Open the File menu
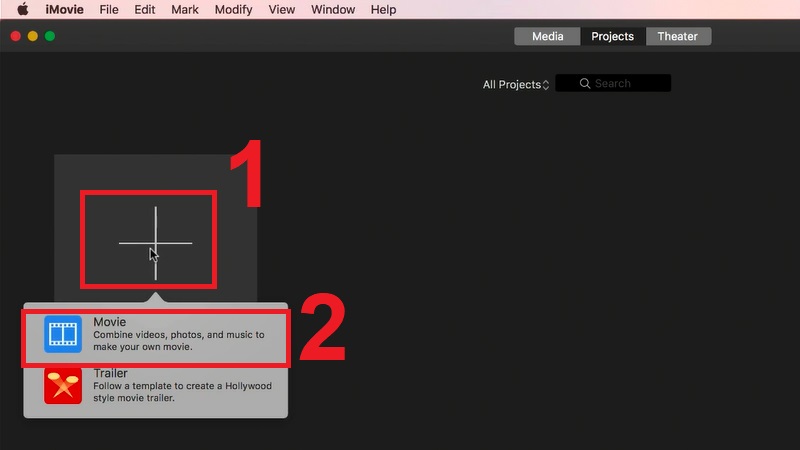 109,10
